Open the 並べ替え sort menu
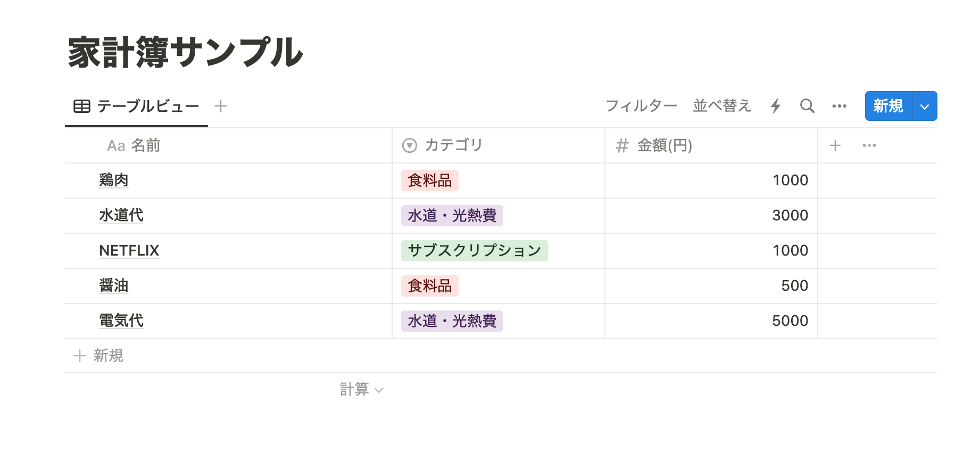The width and height of the screenshot is (980, 459). (x=722, y=106)
